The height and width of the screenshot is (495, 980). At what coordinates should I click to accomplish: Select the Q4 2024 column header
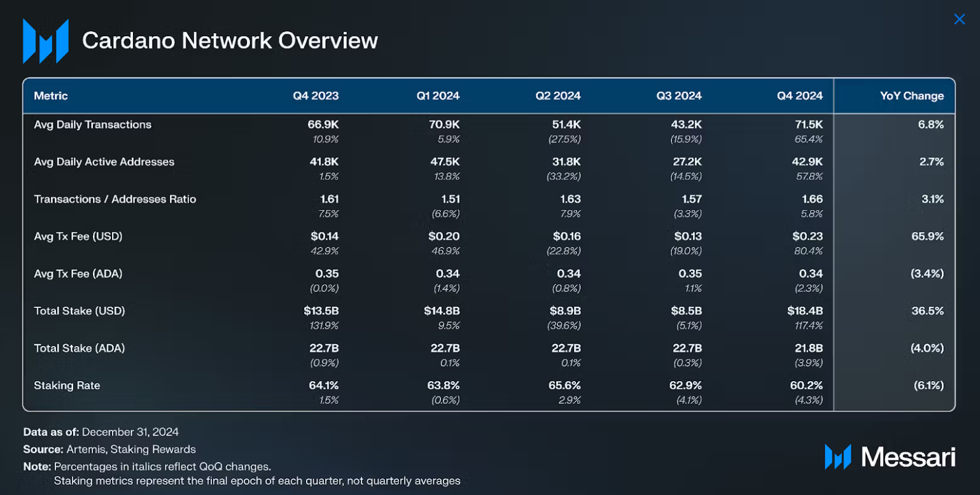pos(799,96)
